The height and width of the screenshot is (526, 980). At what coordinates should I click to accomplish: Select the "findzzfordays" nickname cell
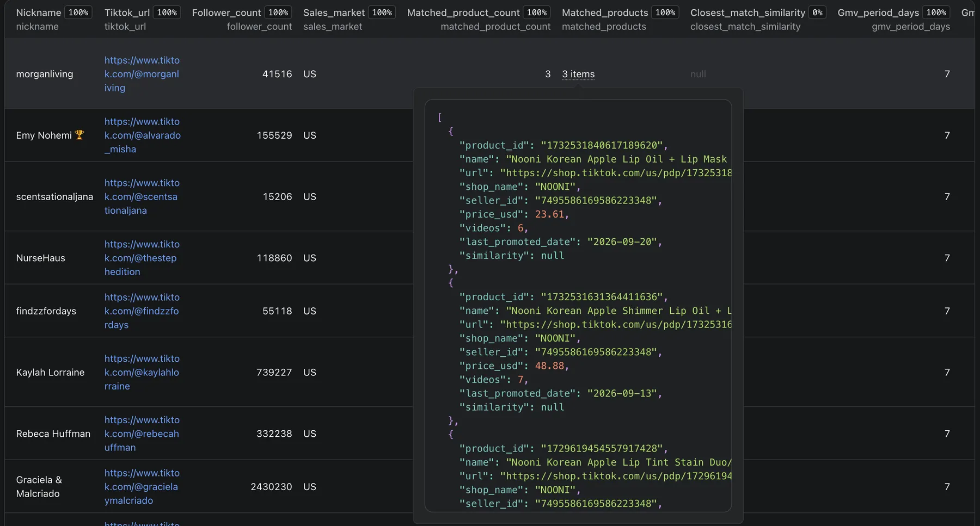coord(46,311)
